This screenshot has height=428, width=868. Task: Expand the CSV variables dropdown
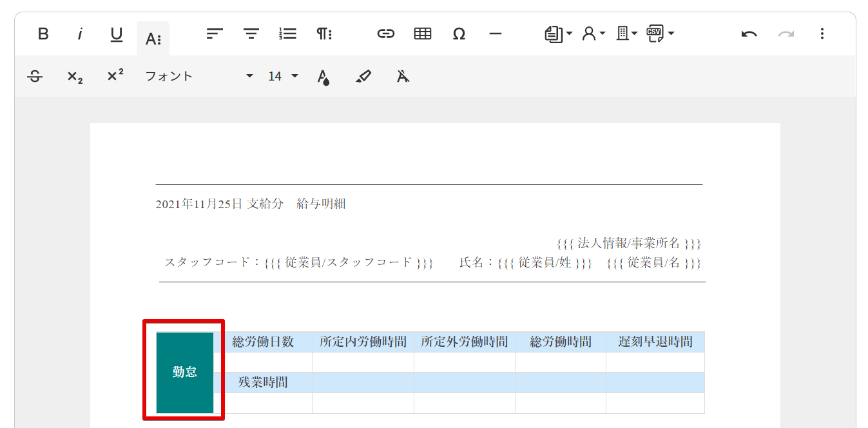[x=660, y=34]
